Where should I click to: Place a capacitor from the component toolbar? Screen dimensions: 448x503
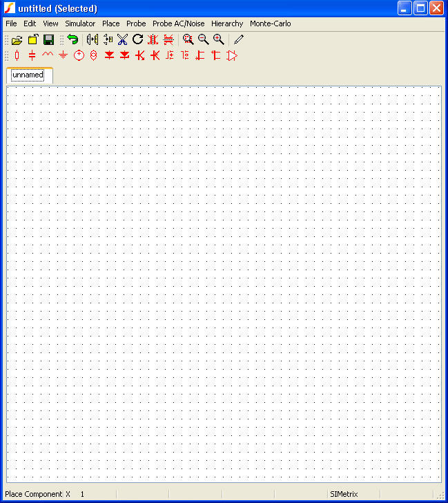click(x=32, y=55)
